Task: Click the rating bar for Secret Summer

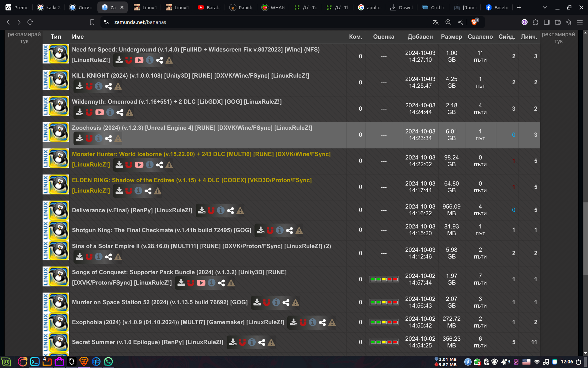Action: tap(384, 342)
